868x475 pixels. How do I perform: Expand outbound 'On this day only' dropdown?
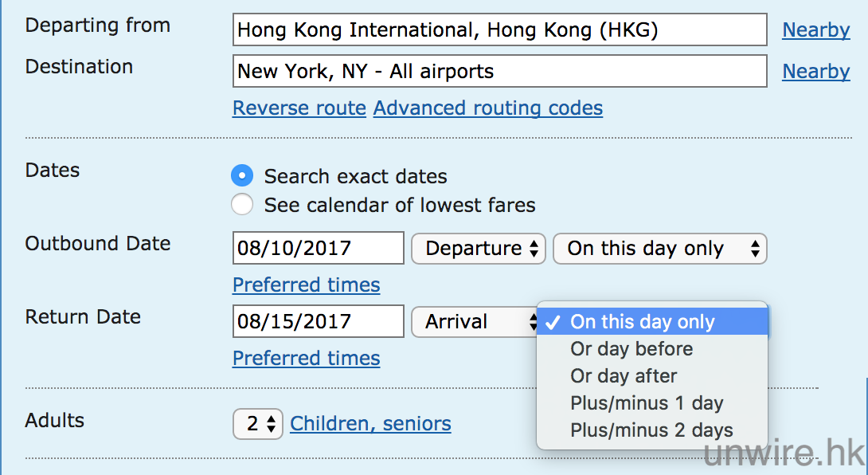[659, 249]
